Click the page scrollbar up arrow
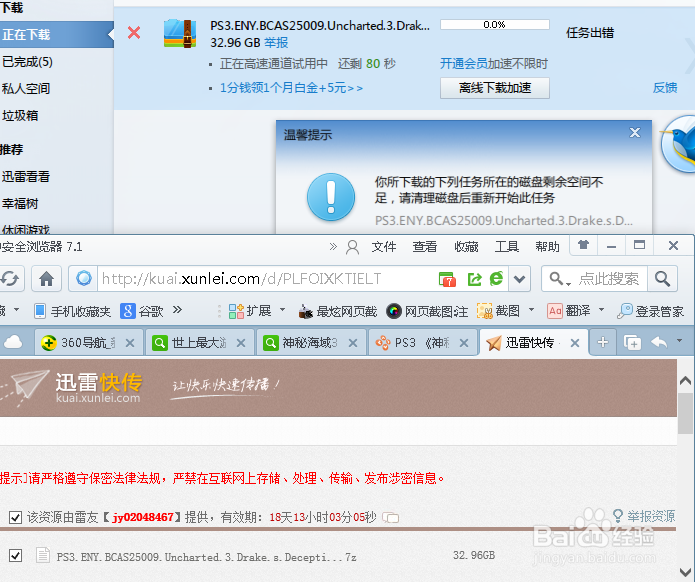The image size is (695, 582). (x=685, y=380)
